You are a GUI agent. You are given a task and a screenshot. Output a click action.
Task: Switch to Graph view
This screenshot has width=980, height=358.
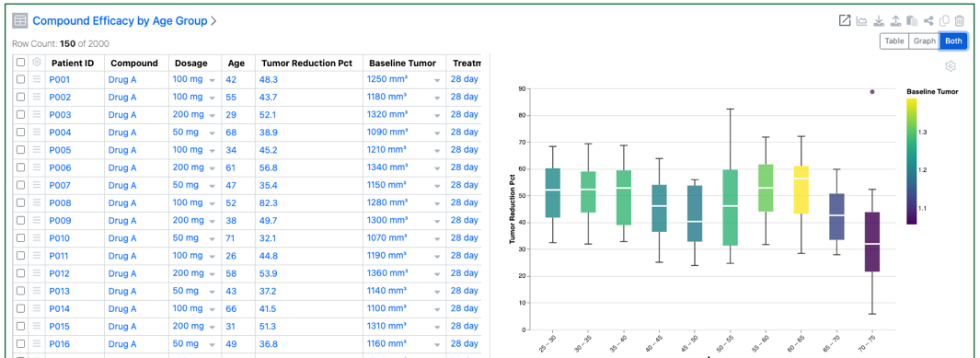point(924,41)
